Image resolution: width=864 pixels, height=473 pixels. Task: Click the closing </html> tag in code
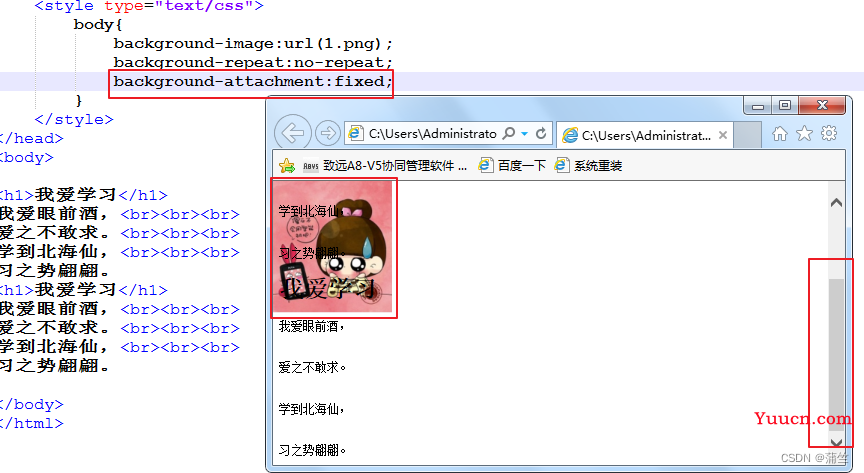(x=31, y=423)
